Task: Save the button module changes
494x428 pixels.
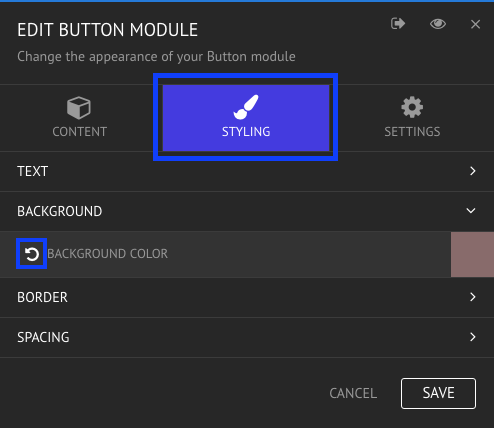Action: coord(438,393)
